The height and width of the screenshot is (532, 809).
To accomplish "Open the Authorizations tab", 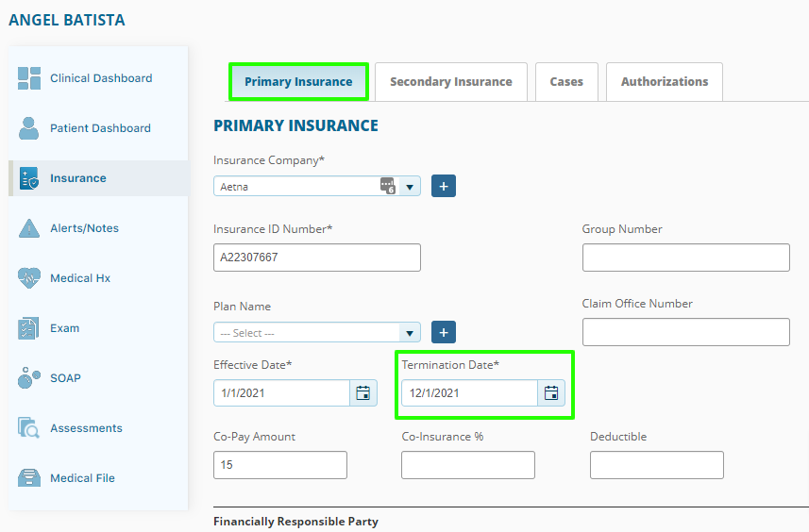I will click(x=665, y=82).
